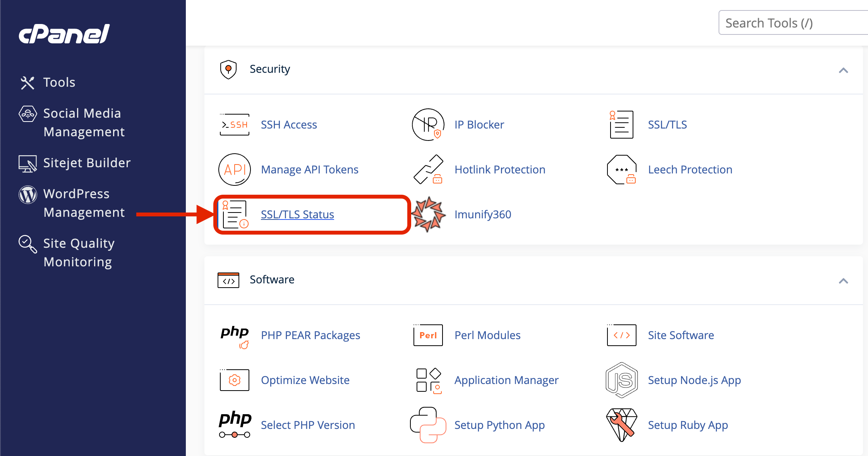Click the Security shield icon
The height and width of the screenshot is (456, 868).
click(x=228, y=69)
